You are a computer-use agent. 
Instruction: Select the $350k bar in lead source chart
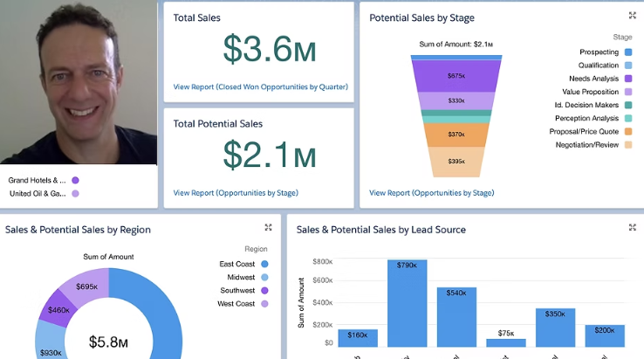pyautogui.click(x=555, y=328)
